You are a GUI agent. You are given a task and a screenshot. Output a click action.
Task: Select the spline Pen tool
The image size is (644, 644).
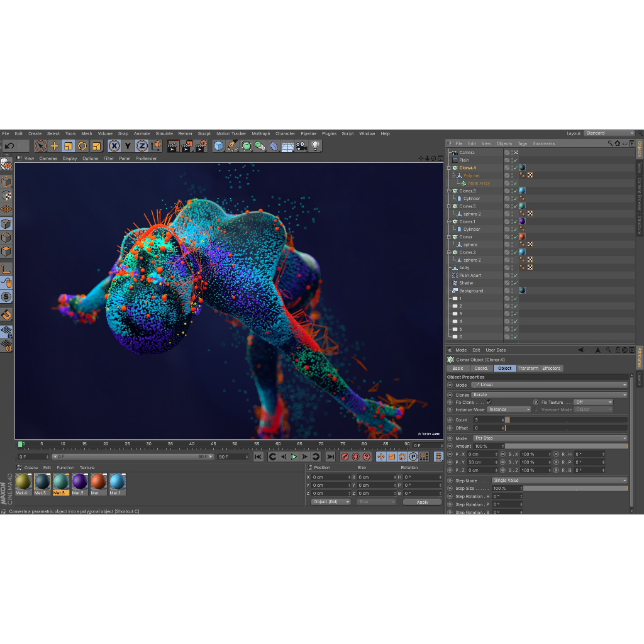(x=233, y=146)
